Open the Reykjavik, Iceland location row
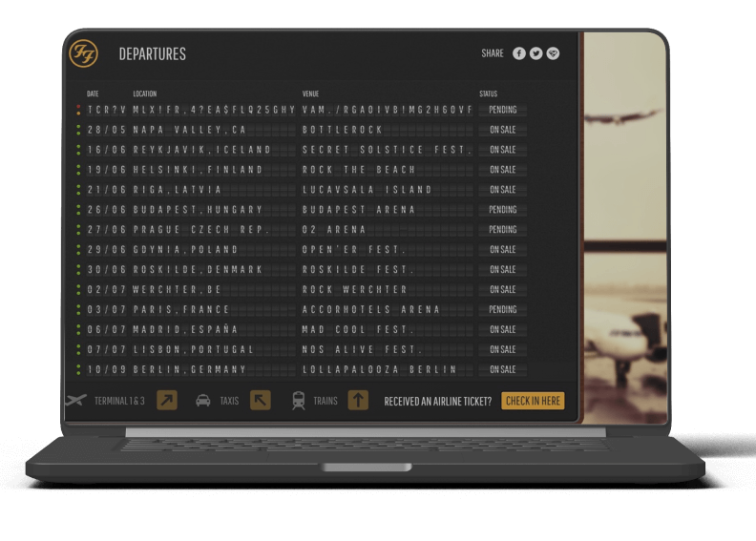The height and width of the screenshot is (541, 756). click(x=201, y=150)
